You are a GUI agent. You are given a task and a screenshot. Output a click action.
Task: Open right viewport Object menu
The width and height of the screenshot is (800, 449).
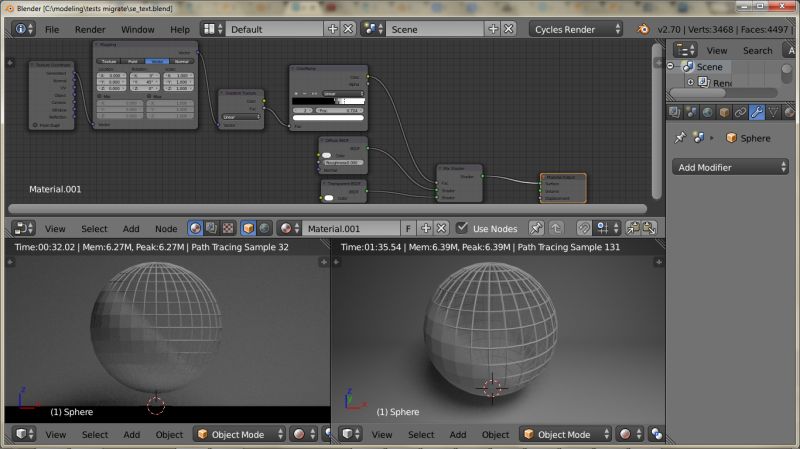pos(495,435)
